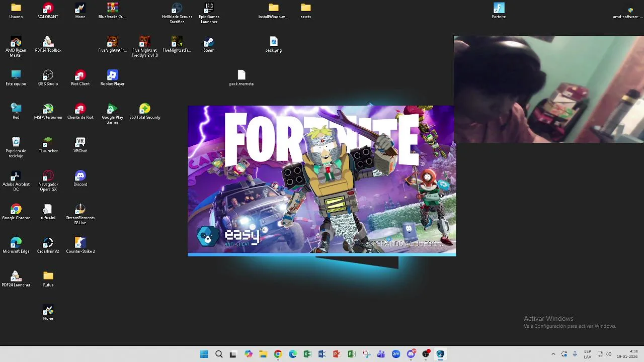644x362 pixels.
Task: Open Papelera de reciclaje
Action: click(16, 147)
